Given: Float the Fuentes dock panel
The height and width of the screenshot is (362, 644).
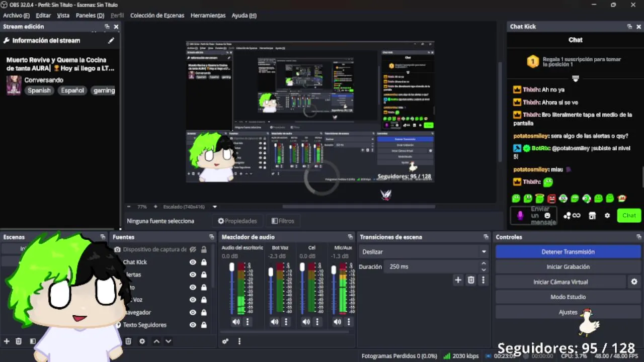Looking at the screenshot, I should 211,237.
